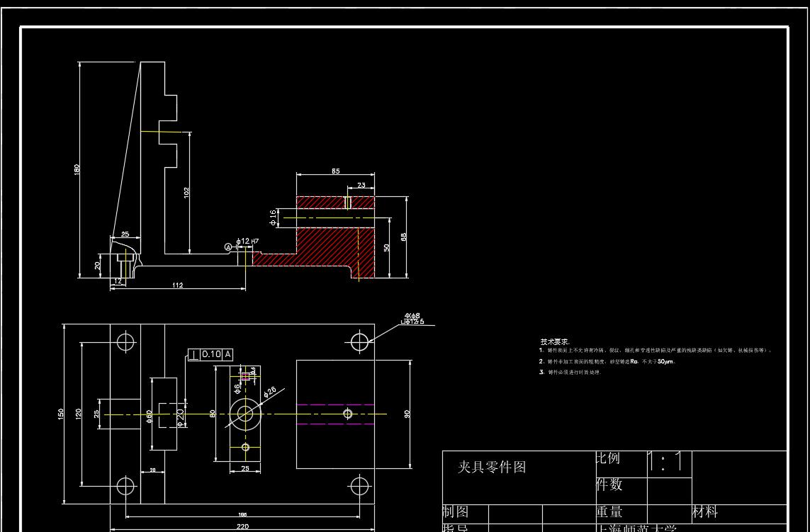The width and height of the screenshot is (810, 532).
Task: Select the top-right mounting hole circle
Action: pyautogui.click(x=359, y=342)
